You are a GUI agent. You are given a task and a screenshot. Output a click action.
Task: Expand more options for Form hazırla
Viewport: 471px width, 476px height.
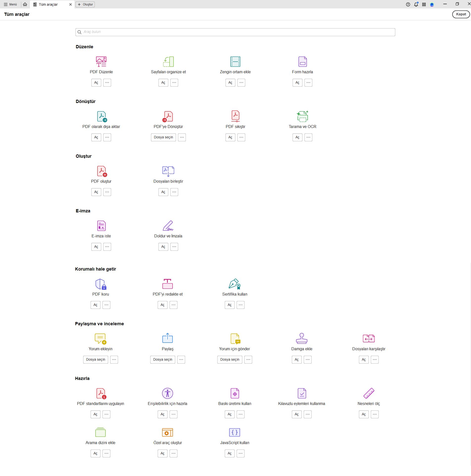pyautogui.click(x=308, y=82)
